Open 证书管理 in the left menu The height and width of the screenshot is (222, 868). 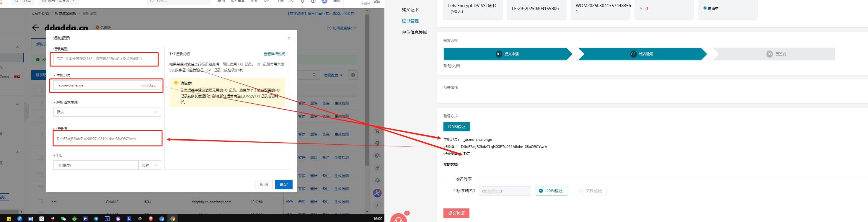[x=410, y=21]
